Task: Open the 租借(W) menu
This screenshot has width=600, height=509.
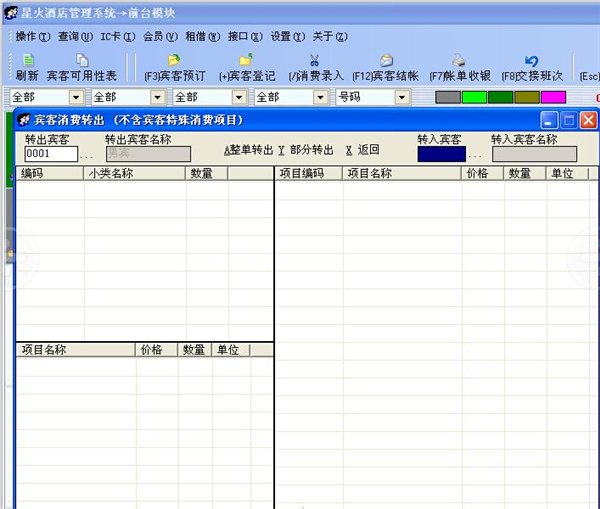Action: click(203, 36)
